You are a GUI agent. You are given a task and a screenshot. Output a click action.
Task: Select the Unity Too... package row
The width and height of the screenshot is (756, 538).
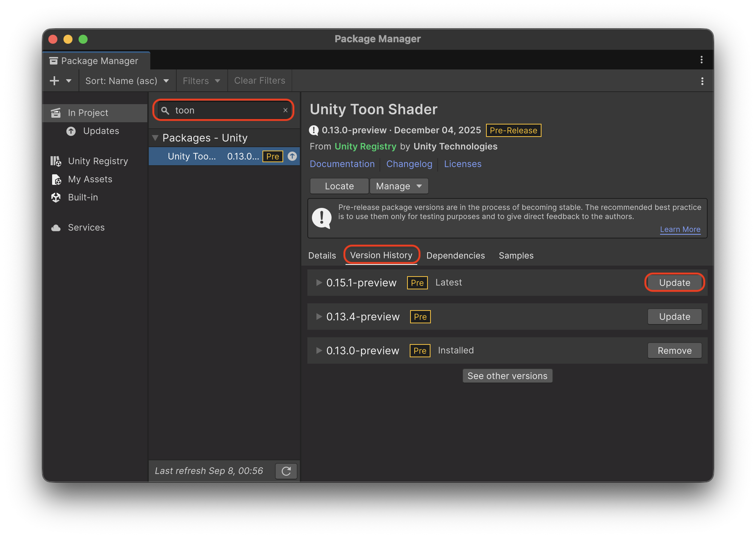[x=224, y=156]
